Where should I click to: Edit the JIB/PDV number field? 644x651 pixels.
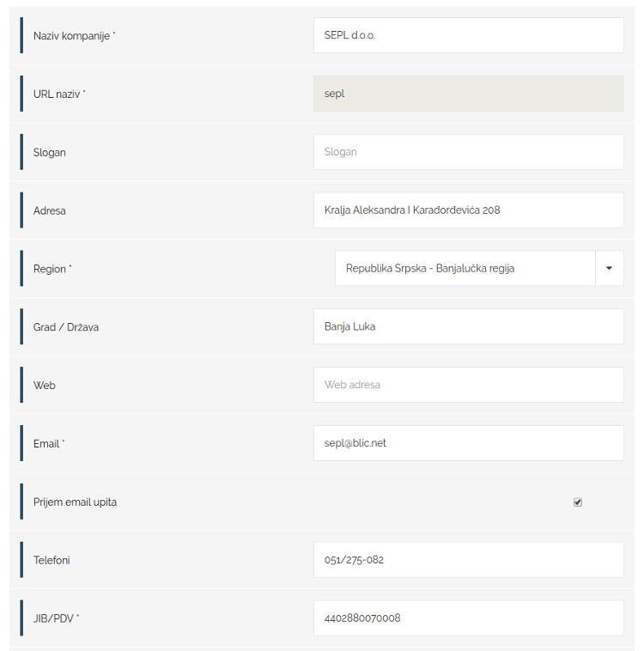468,618
